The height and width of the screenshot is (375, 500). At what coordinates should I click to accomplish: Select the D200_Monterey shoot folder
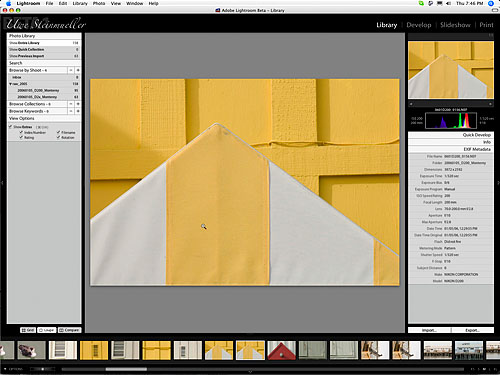tap(44, 90)
